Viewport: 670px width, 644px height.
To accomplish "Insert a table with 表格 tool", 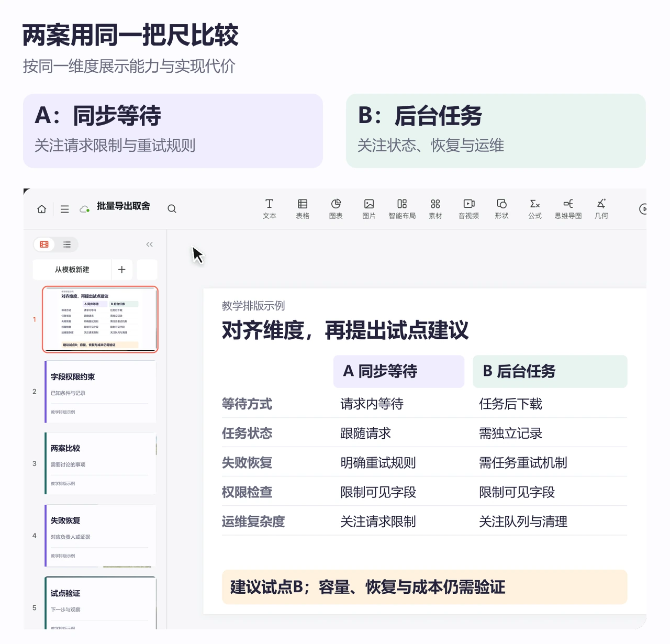I will (303, 209).
